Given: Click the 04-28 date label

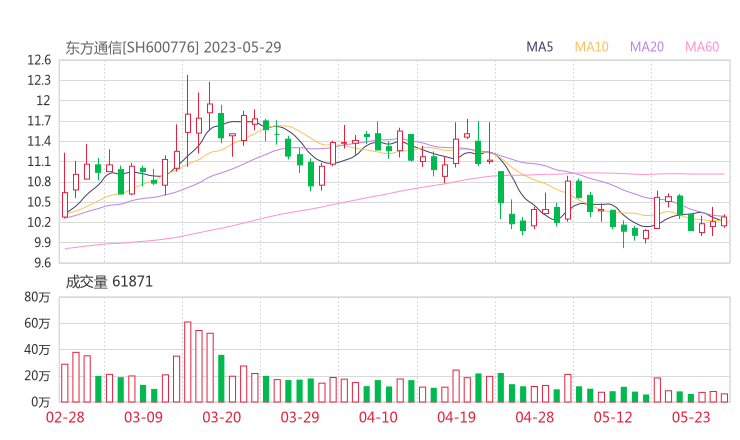Looking at the screenshot, I should [x=535, y=417].
